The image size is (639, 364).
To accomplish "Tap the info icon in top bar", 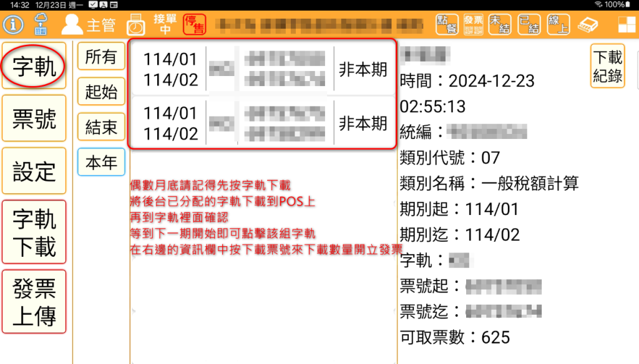I will 13,25.
